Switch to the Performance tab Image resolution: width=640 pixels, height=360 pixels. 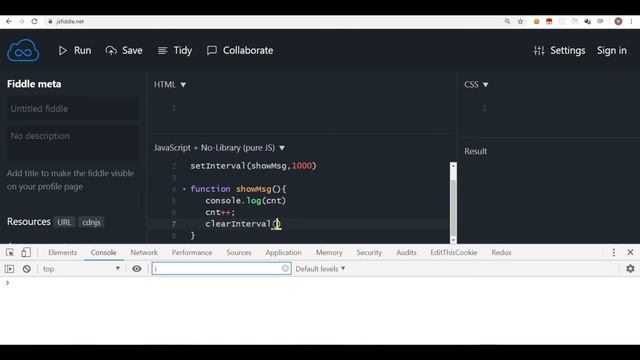[192, 252]
